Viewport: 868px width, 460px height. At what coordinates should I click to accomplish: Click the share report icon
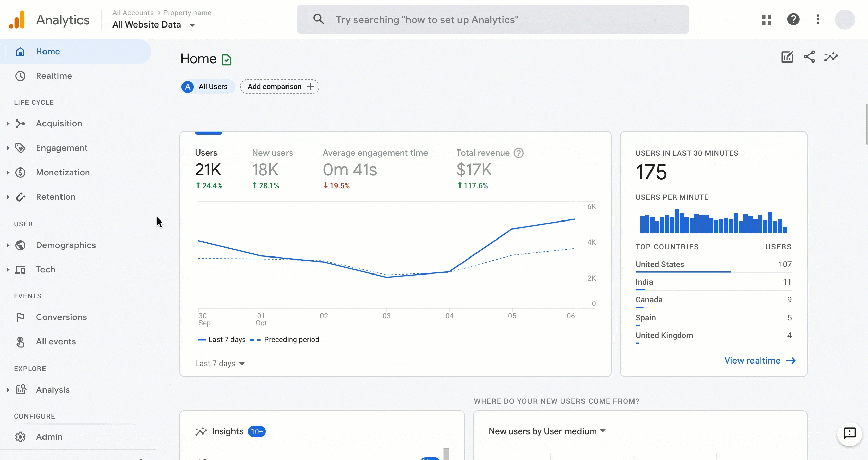click(810, 57)
